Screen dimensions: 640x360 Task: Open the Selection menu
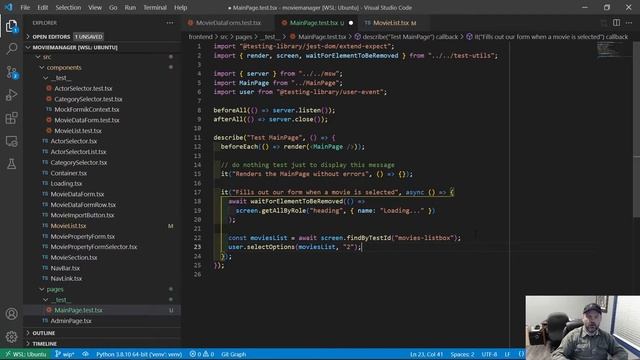[68, 7]
